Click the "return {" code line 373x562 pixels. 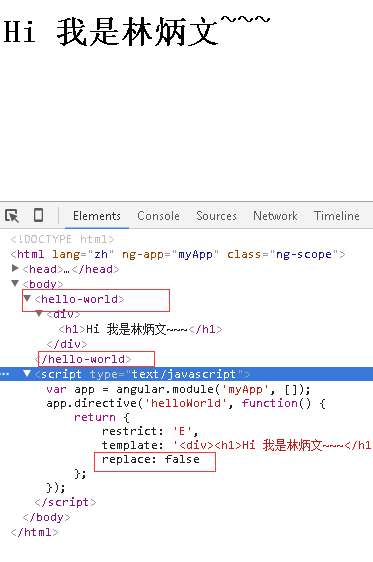pos(102,417)
